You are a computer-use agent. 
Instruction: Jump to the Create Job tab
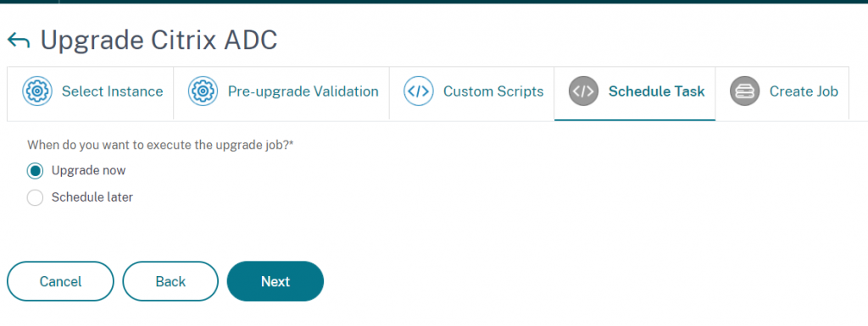782,93
